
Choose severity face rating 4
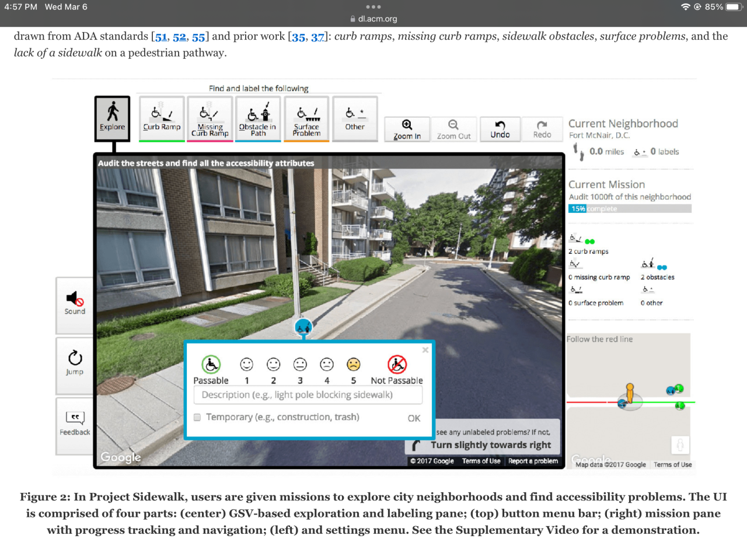tap(327, 365)
